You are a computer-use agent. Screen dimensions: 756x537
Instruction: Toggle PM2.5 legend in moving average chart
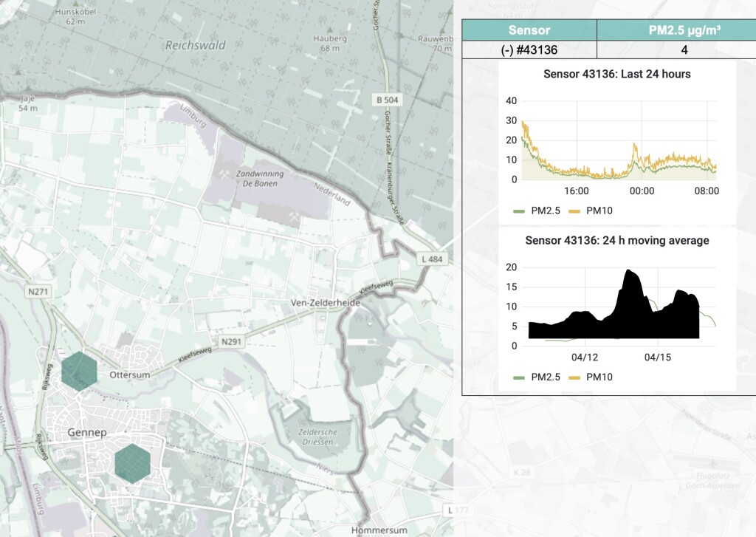(537, 377)
